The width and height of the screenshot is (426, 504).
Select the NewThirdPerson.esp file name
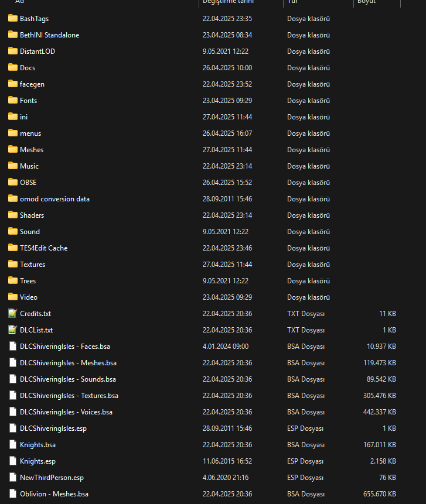point(52,478)
